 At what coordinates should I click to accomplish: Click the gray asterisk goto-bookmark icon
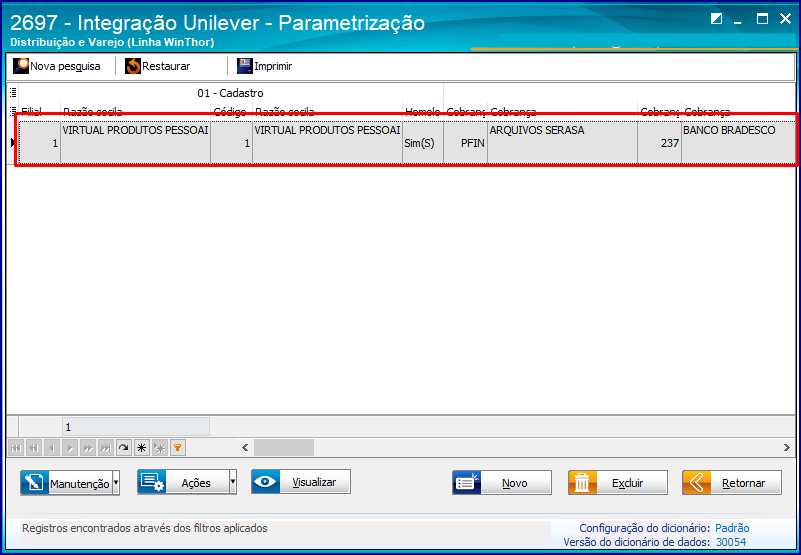coord(159,448)
